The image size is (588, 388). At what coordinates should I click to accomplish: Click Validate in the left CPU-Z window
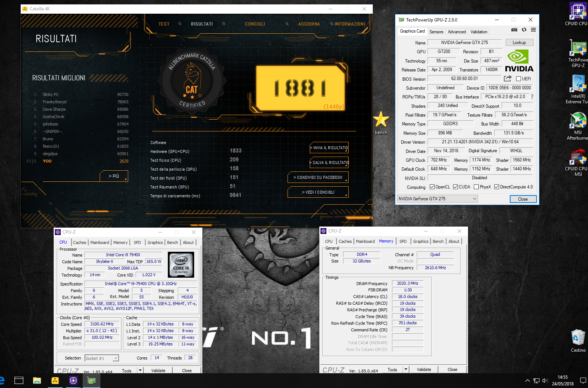click(158, 370)
